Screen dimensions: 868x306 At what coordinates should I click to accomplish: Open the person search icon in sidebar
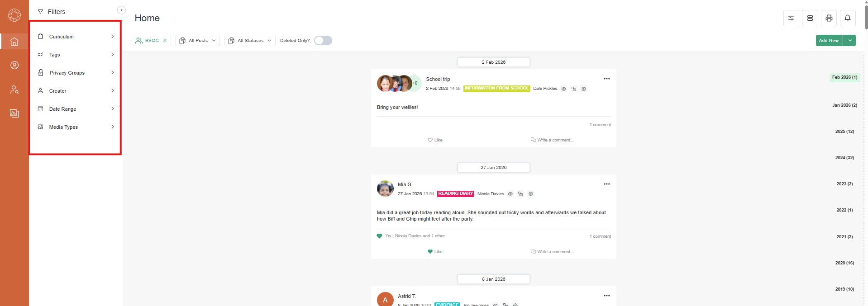click(14, 89)
